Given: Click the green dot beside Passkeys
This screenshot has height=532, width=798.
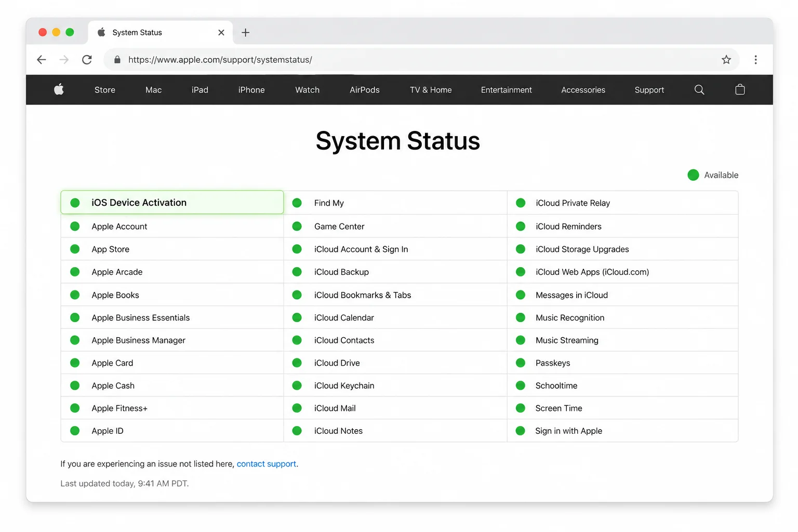Looking at the screenshot, I should (x=521, y=363).
